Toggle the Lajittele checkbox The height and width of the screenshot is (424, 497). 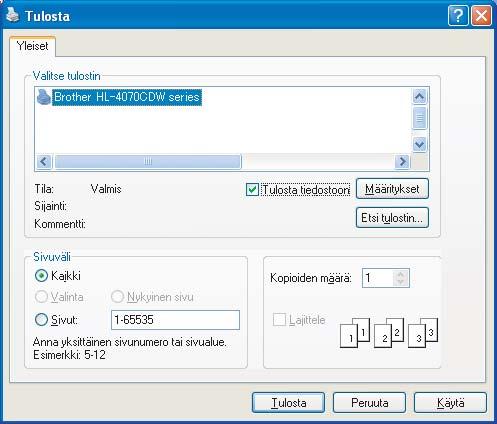[x=279, y=320]
